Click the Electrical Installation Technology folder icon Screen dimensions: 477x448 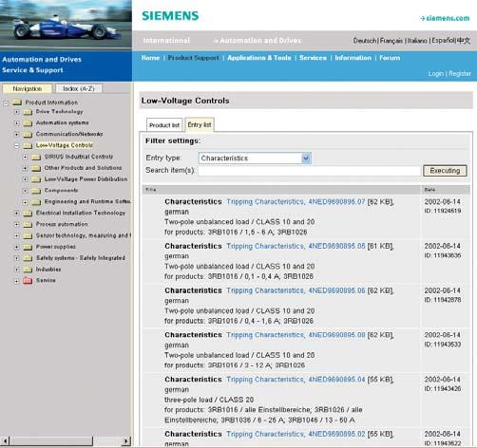28,214
